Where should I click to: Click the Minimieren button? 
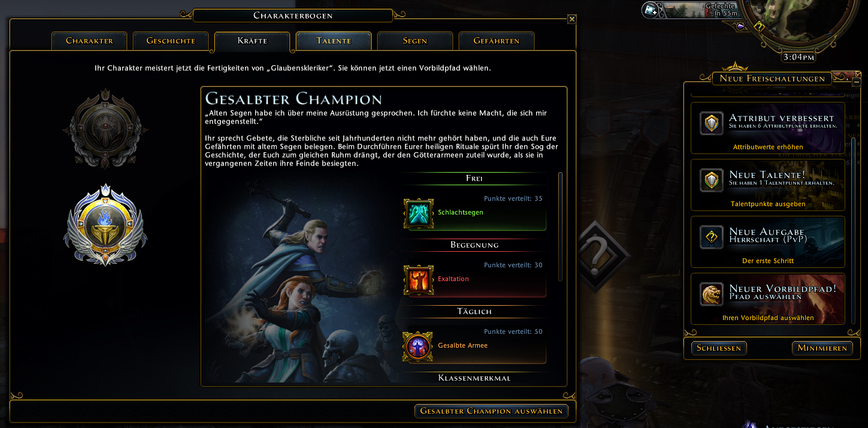822,348
